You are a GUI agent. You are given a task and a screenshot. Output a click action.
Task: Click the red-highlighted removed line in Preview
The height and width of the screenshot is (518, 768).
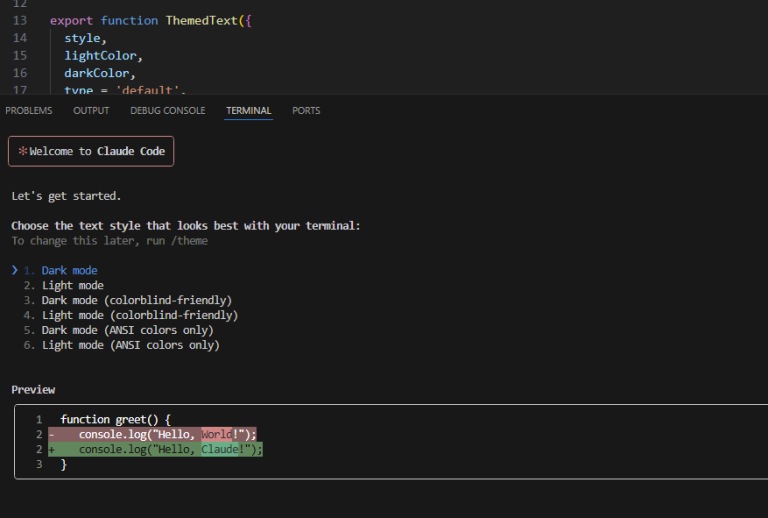coord(160,435)
